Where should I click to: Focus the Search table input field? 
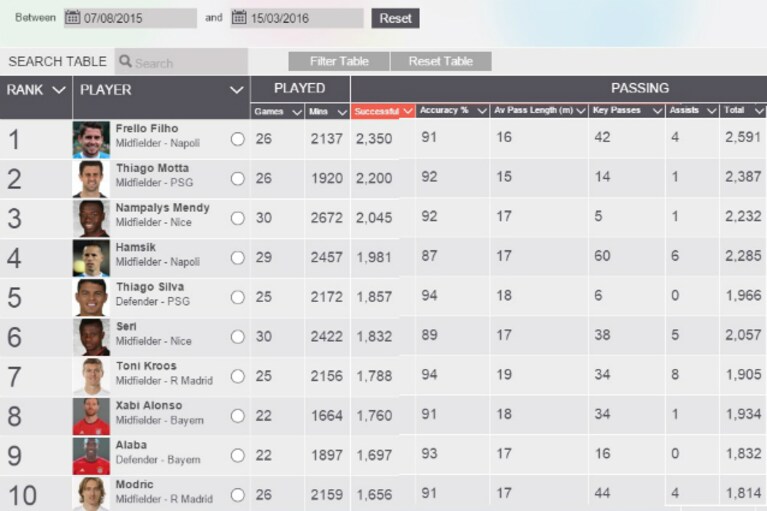click(181, 62)
